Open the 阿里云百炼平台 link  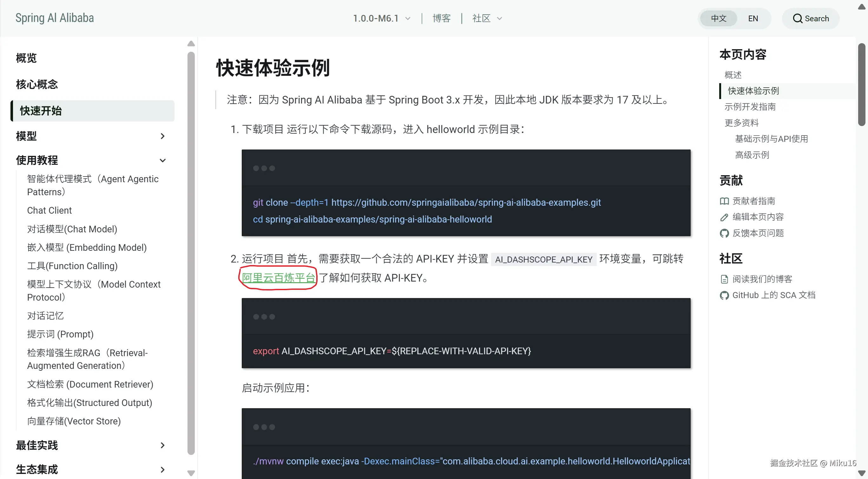[278, 278]
